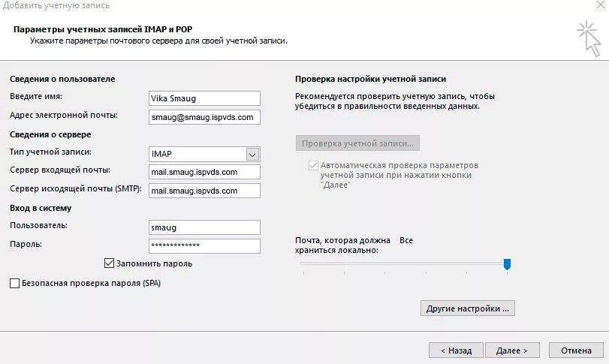609x364 pixels.
Task: Focus the "Пользователь" username field
Action: tap(204, 227)
